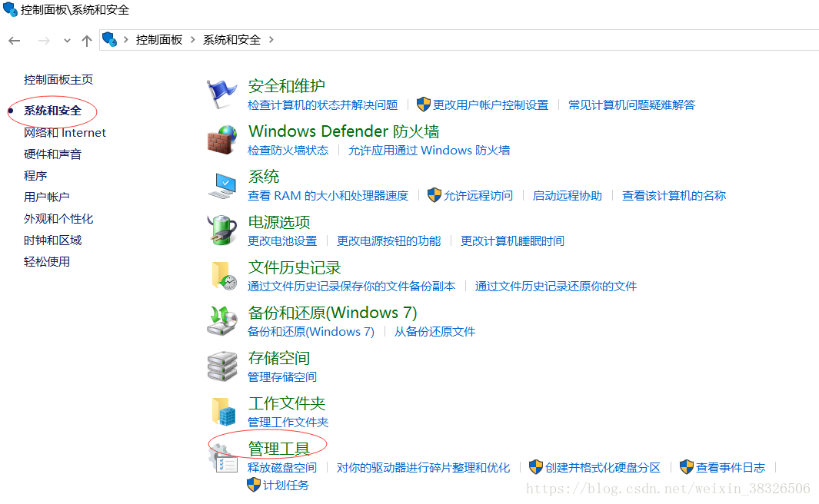Viewport: 819px width, 504px height.
Task: Click 通过文件历史记录还原你的文件 link
Action: tap(556, 287)
